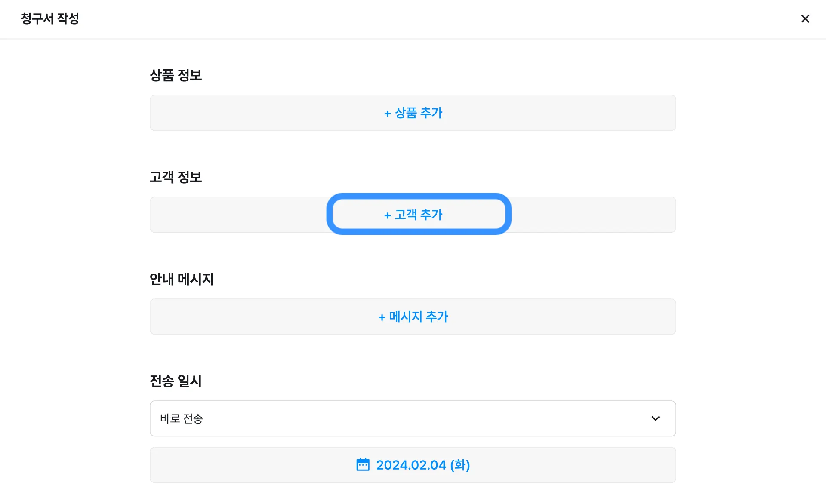Click the plus icon beside 상품 추가
The height and width of the screenshot is (504, 826).
tap(387, 114)
